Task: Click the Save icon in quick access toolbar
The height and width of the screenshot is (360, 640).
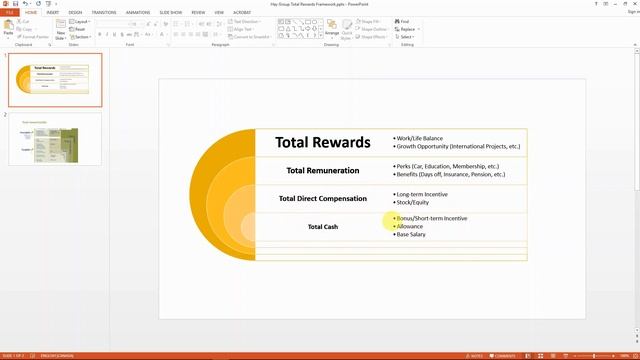Action: [16, 4]
